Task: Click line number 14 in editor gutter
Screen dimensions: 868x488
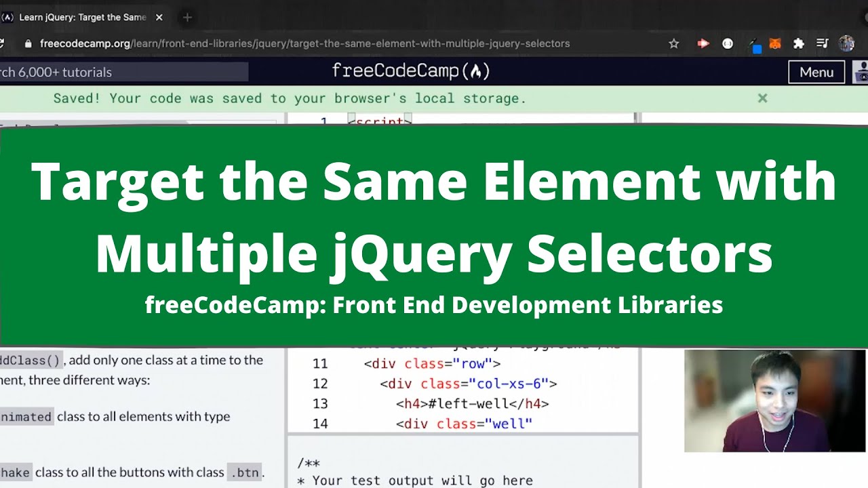Action: click(320, 424)
